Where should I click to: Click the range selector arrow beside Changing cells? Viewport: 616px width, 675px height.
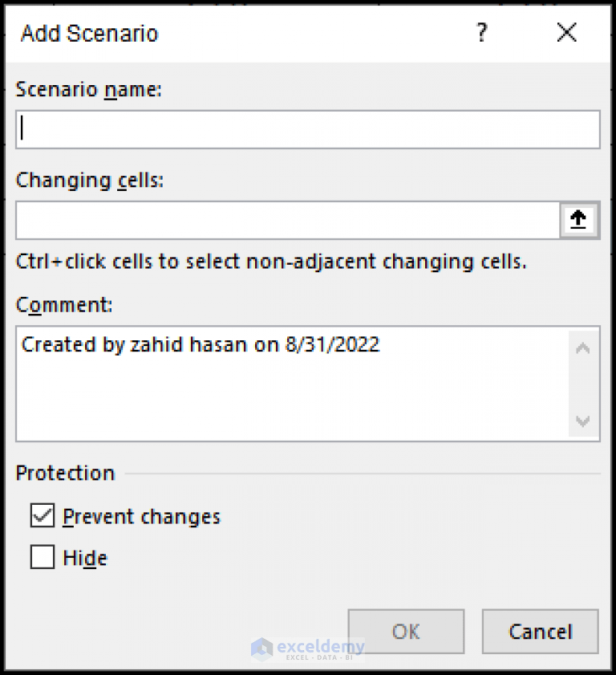(579, 220)
